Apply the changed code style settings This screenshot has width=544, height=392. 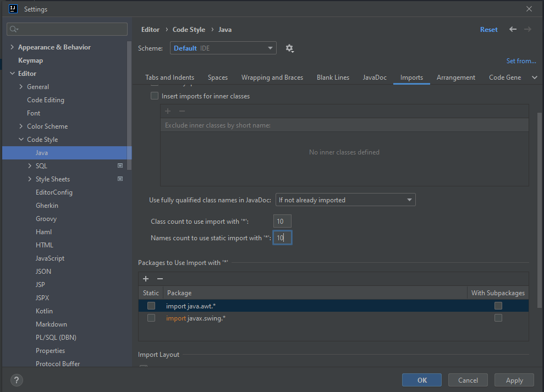pyautogui.click(x=514, y=380)
